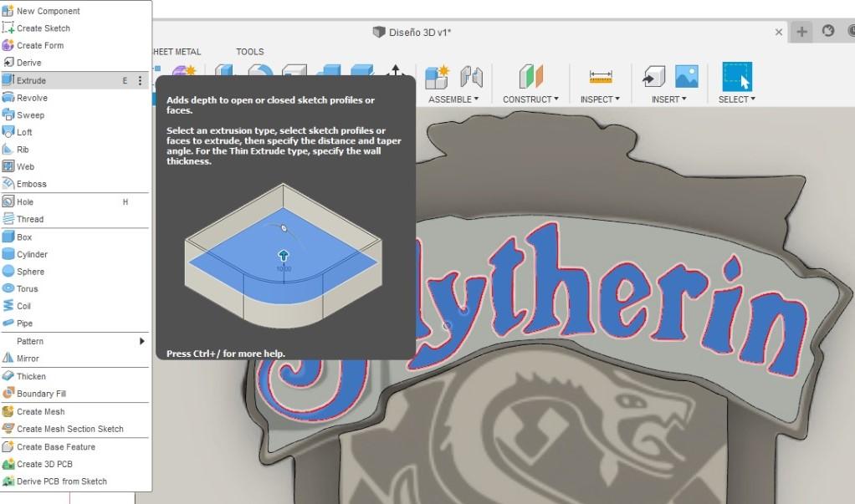Switch to the SHEET METAL tab
The image size is (855, 504).
click(x=177, y=52)
